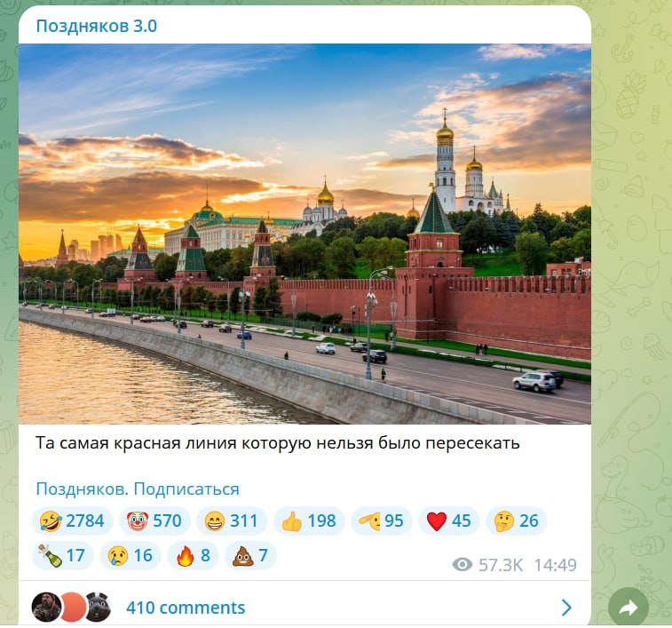Click the pointing face reaction with 95
Image resolution: width=672 pixels, height=628 pixels.
(382, 521)
